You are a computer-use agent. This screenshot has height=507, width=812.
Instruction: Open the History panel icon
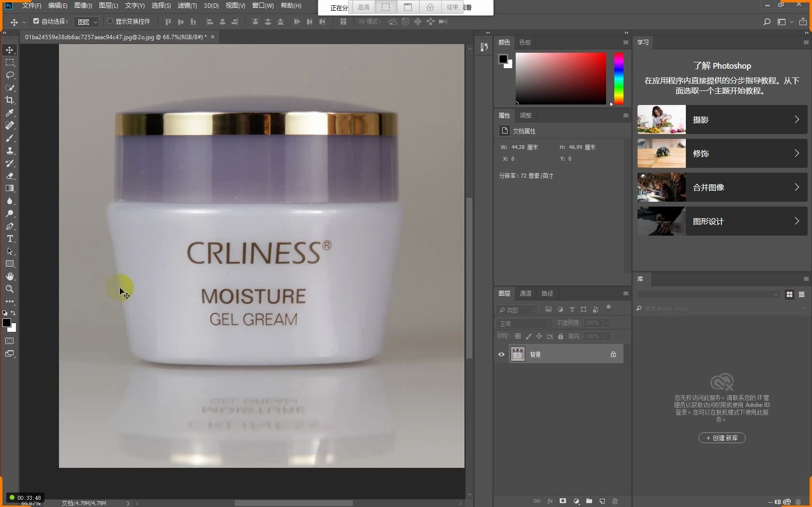484,47
